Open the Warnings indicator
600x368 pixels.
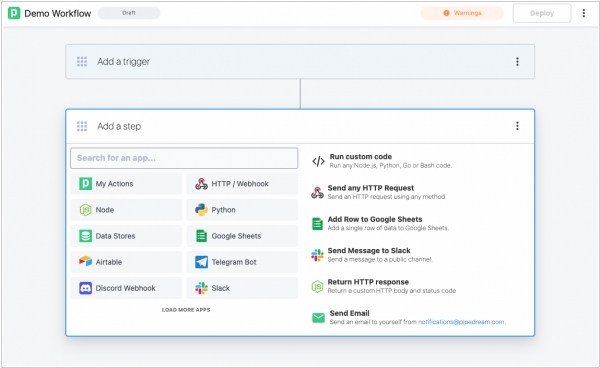tap(462, 13)
